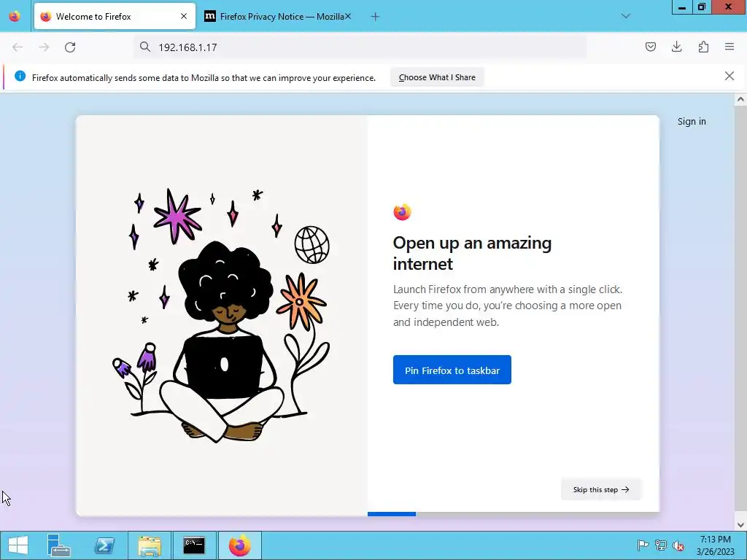Image resolution: width=747 pixels, height=560 pixels.
Task: Switch to the Firefox Privacy Notice tab
Action: tap(278, 16)
